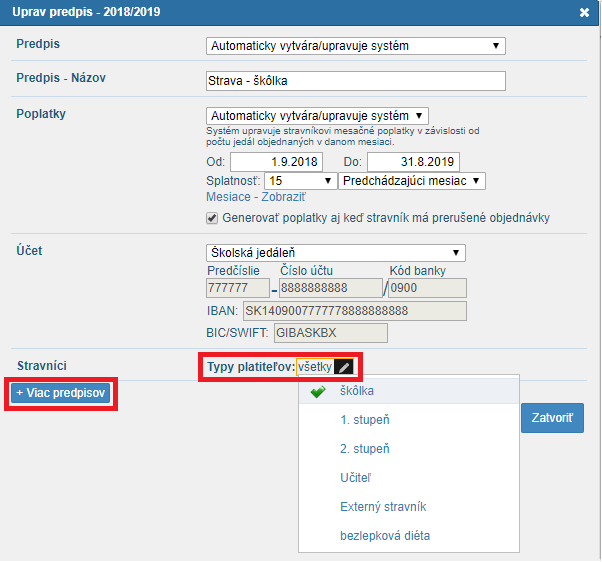
Task: Open the Splatnosť day dropdown showing 15
Action: (x=301, y=181)
